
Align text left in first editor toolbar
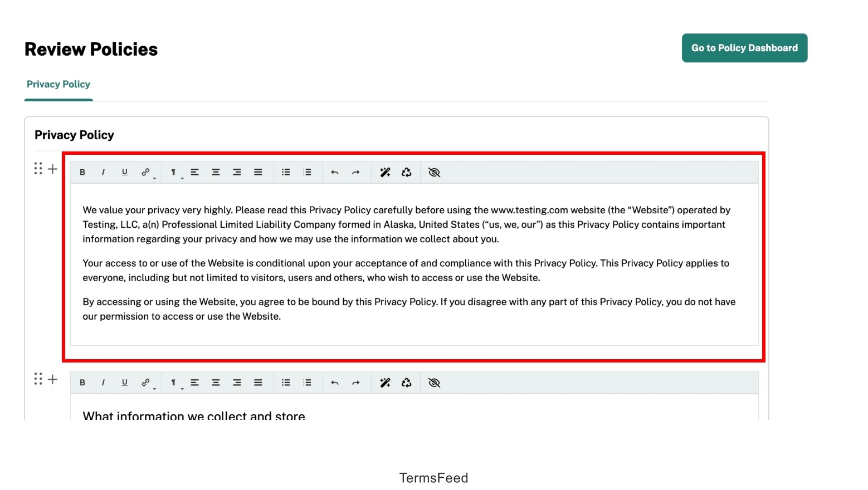tap(194, 172)
